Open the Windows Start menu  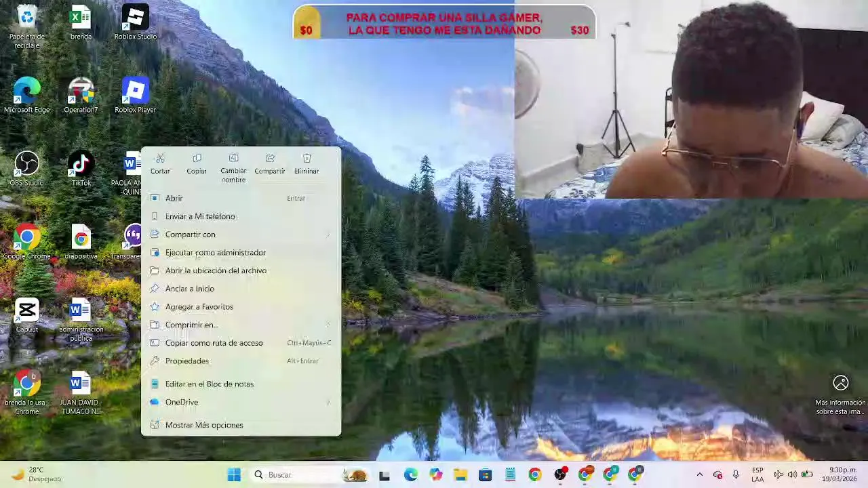[x=234, y=475]
